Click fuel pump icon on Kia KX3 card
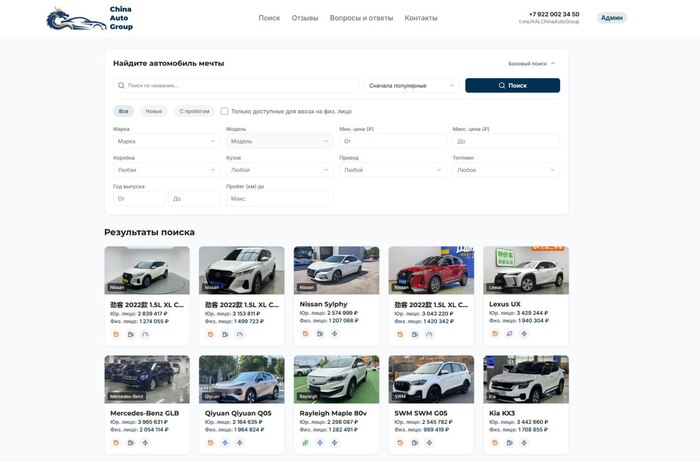 pyautogui.click(x=509, y=443)
